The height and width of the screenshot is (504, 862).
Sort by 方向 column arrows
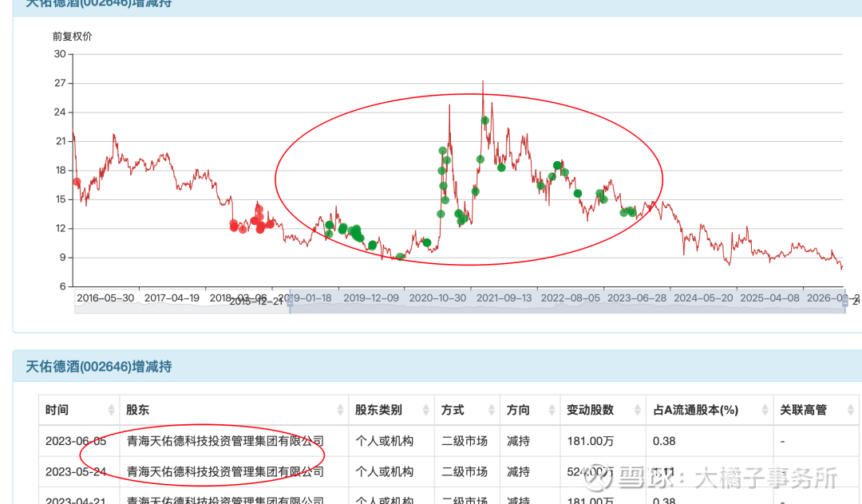click(552, 410)
